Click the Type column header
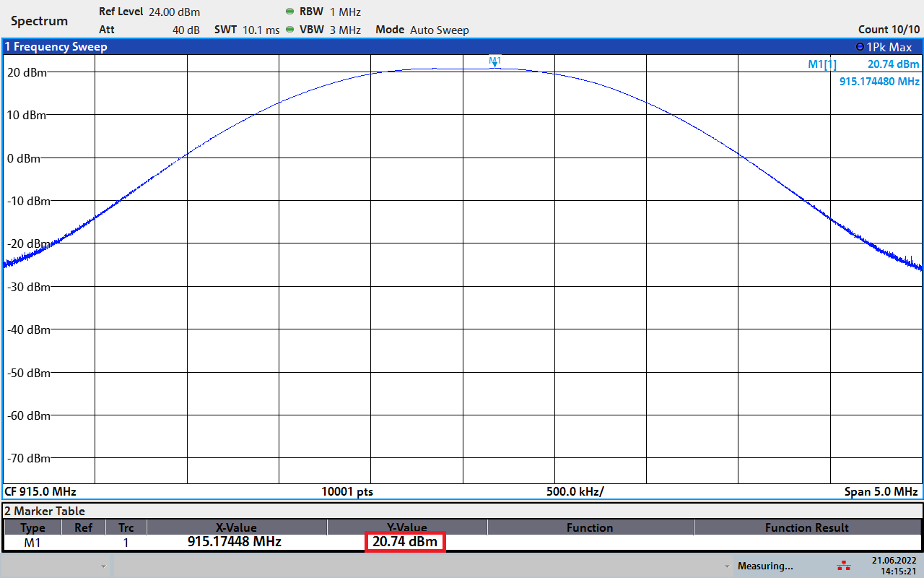This screenshot has height=578, width=924. [32, 527]
